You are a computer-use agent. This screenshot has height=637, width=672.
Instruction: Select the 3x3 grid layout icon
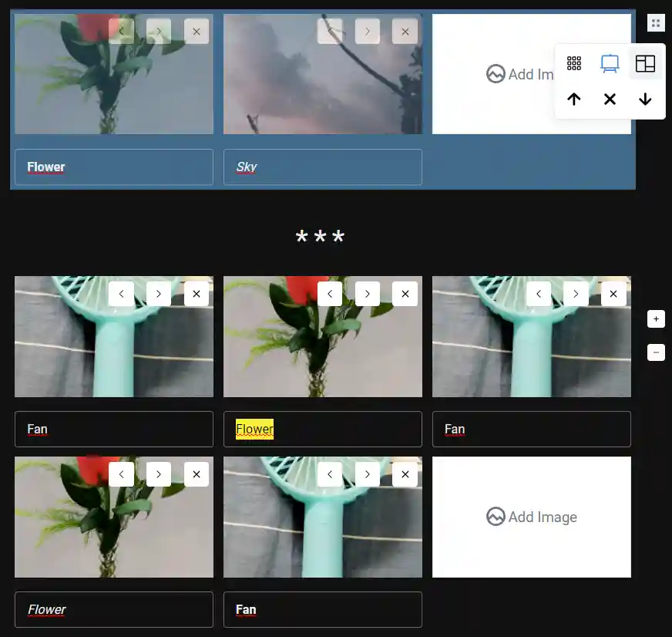tap(574, 64)
